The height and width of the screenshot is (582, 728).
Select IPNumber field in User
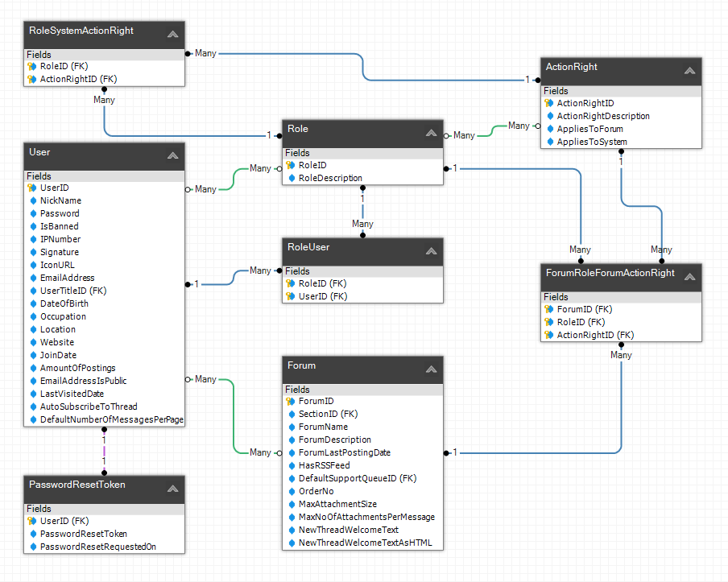[104, 239]
